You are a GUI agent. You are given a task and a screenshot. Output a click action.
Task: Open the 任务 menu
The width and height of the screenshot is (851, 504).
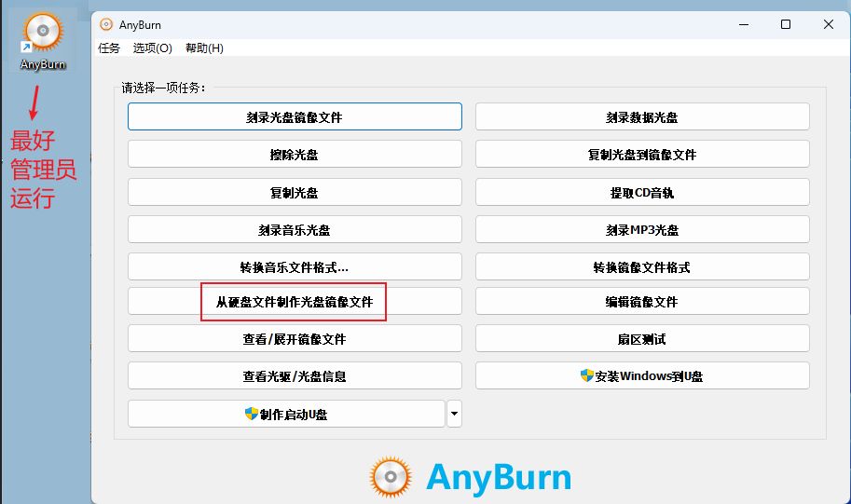point(109,48)
